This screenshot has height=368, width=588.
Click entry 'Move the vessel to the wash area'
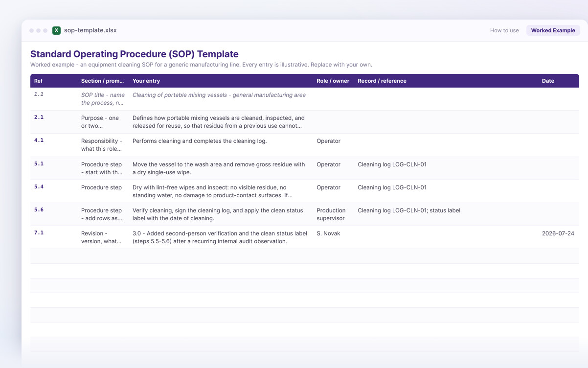(x=219, y=168)
